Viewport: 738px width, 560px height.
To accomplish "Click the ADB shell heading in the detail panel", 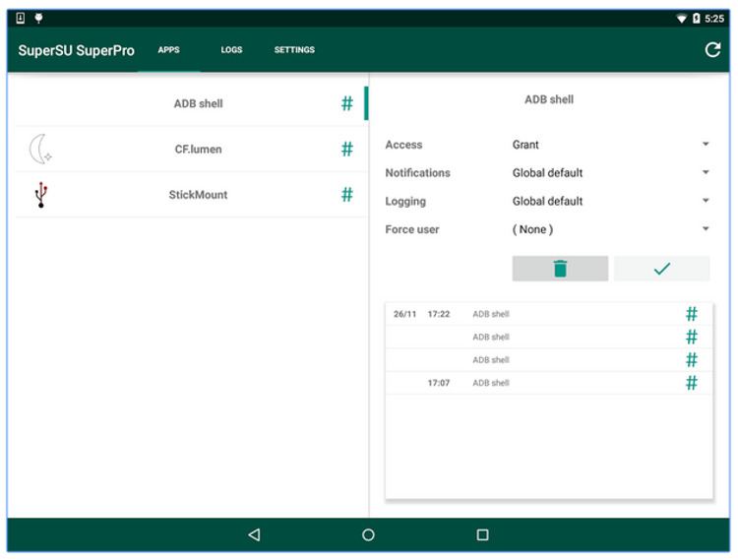I will coord(549,99).
